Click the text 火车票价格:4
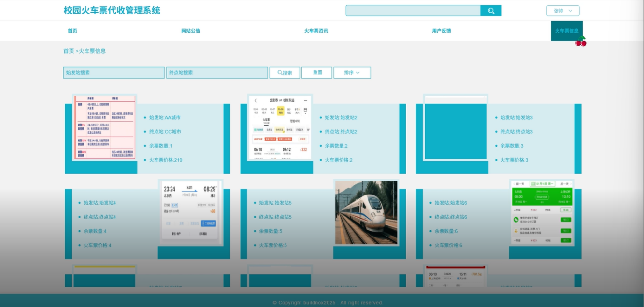Image resolution: width=644 pixels, height=307 pixels. click(x=97, y=246)
